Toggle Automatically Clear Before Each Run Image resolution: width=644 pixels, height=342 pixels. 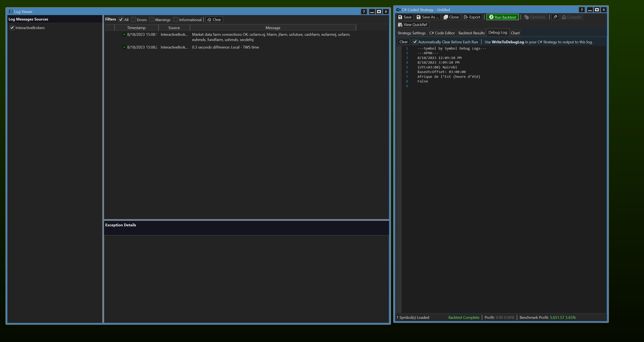tap(415, 42)
